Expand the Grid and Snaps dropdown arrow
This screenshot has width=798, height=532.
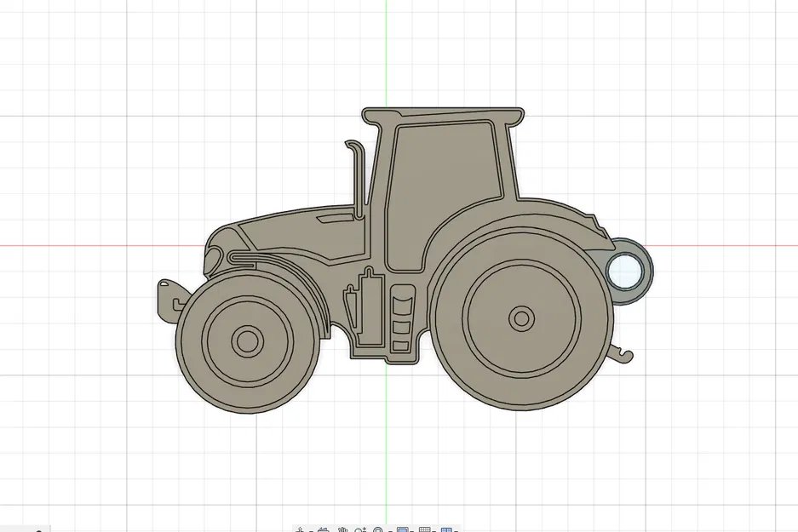point(434,528)
